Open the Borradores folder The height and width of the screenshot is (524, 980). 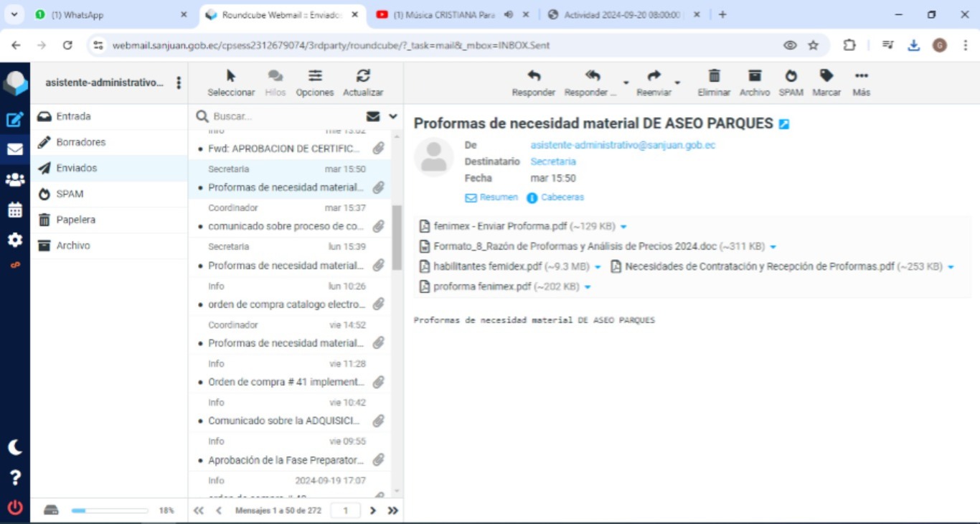(x=80, y=142)
